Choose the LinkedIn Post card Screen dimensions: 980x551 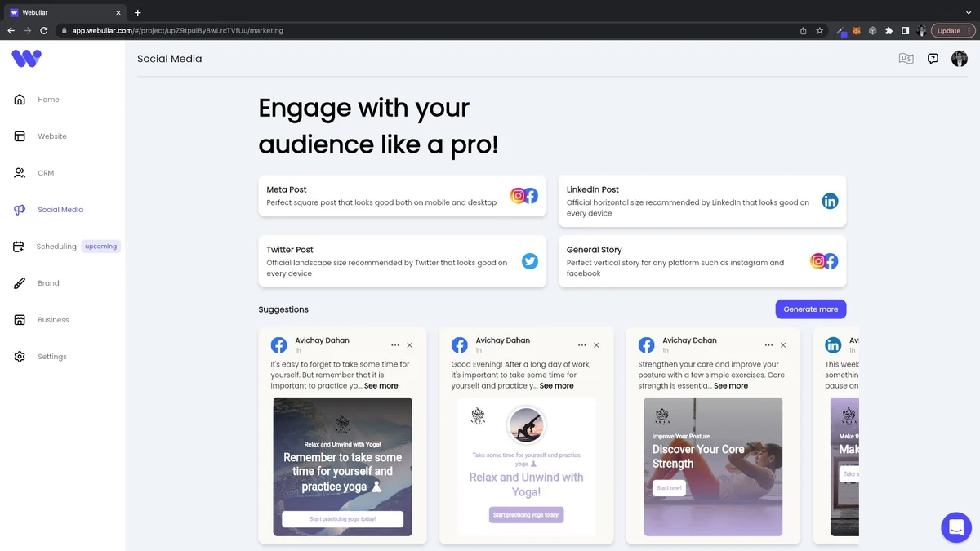[702, 201]
